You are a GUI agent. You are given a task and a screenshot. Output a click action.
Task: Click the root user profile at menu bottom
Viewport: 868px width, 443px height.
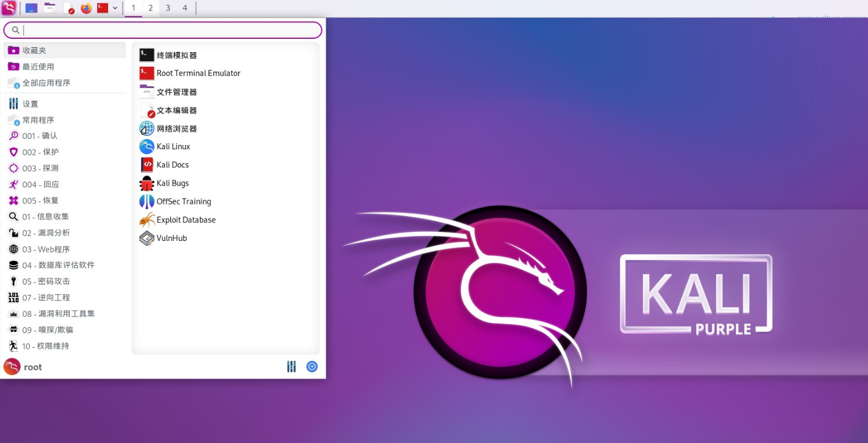point(23,367)
